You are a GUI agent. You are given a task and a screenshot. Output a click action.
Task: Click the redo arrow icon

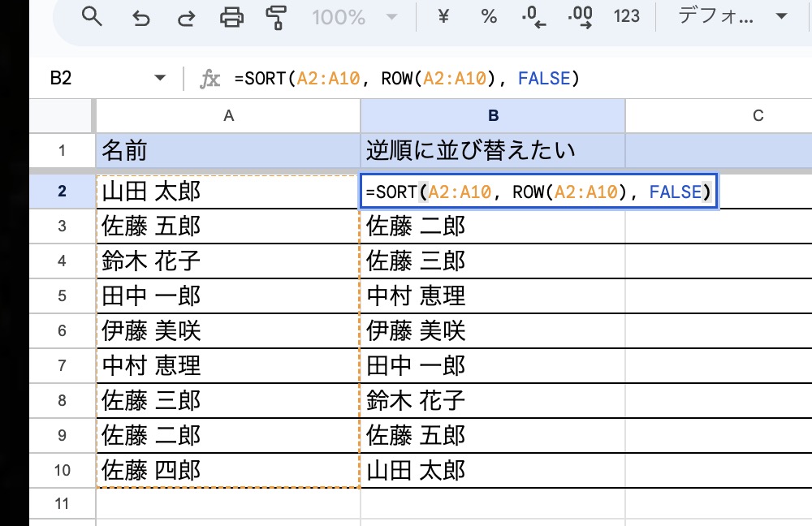click(187, 17)
